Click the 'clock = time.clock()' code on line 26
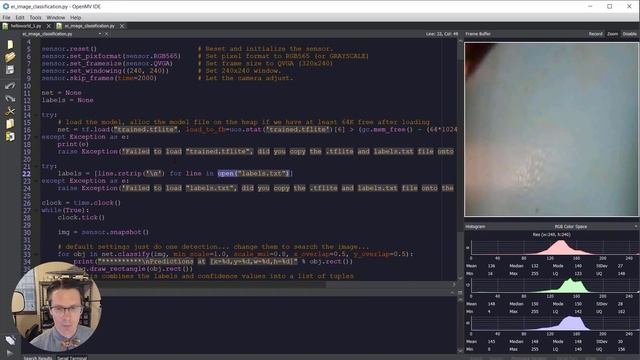Screen dimensions: 640x360 click(x=81, y=203)
